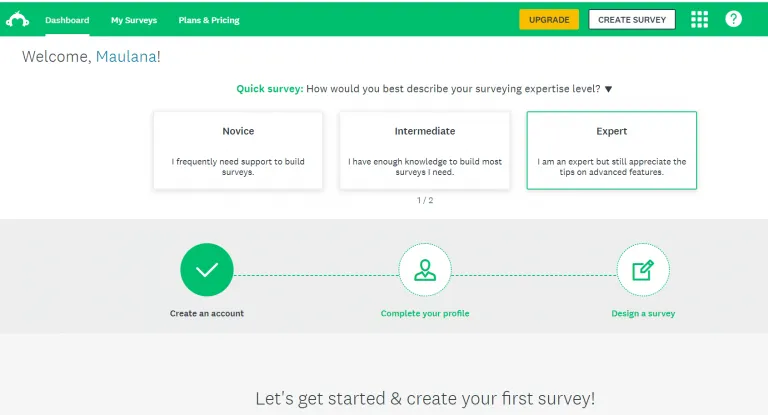Click the SurveyMonkey logo icon
The height and width of the screenshot is (415, 768).
tap(19, 19)
